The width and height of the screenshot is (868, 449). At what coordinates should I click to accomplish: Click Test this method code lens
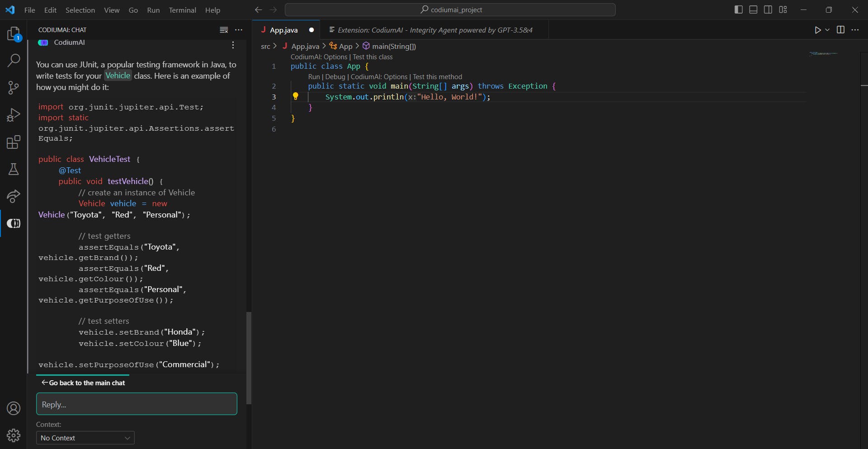point(437,77)
